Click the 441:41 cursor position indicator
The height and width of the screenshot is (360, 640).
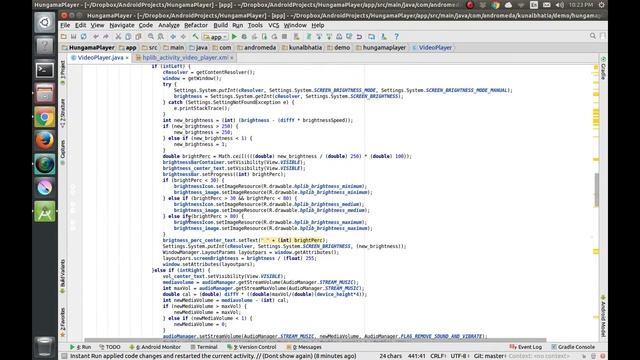click(x=416, y=356)
